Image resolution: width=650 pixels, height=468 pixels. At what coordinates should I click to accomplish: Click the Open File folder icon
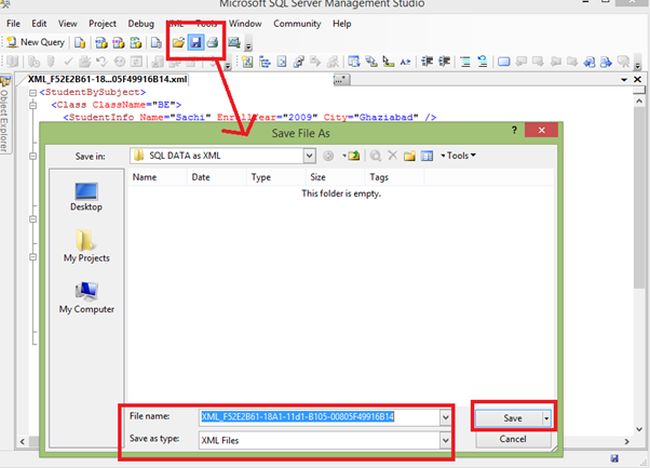pyautogui.click(x=179, y=42)
